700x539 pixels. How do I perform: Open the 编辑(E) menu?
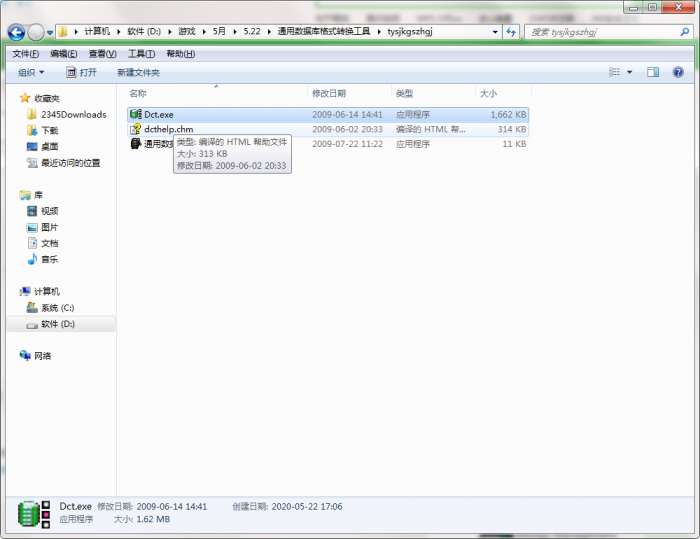[63, 54]
